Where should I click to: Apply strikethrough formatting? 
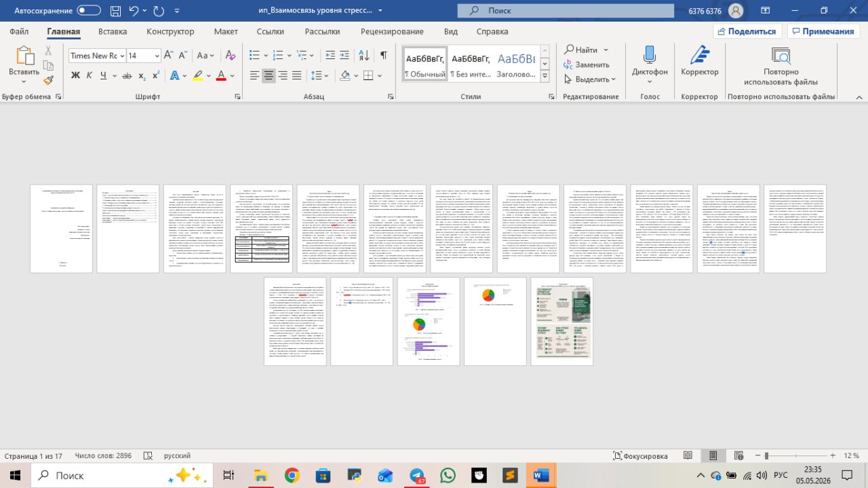tap(127, 75)
